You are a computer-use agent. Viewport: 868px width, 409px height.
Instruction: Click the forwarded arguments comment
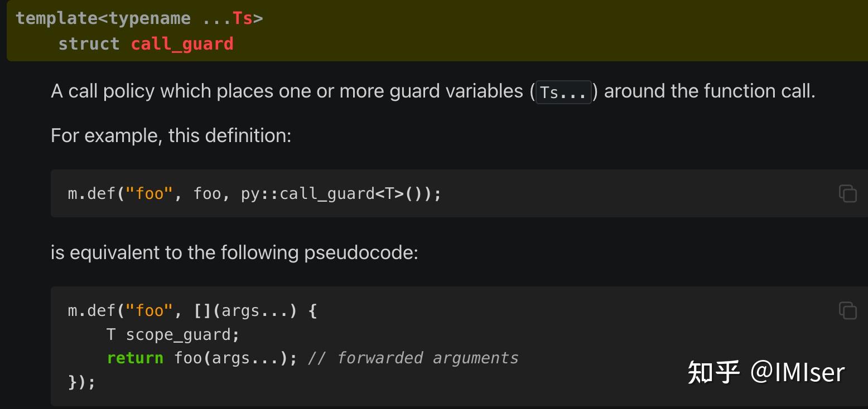pyautogui.click(x=413, y=358)
